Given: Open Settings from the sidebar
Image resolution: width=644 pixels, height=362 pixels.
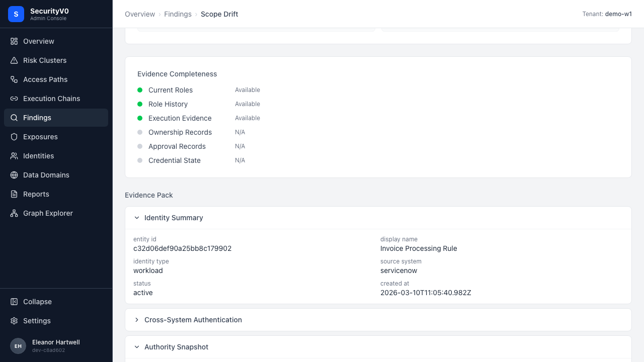Looking at the screenshot, I should (x=56, y=321).
